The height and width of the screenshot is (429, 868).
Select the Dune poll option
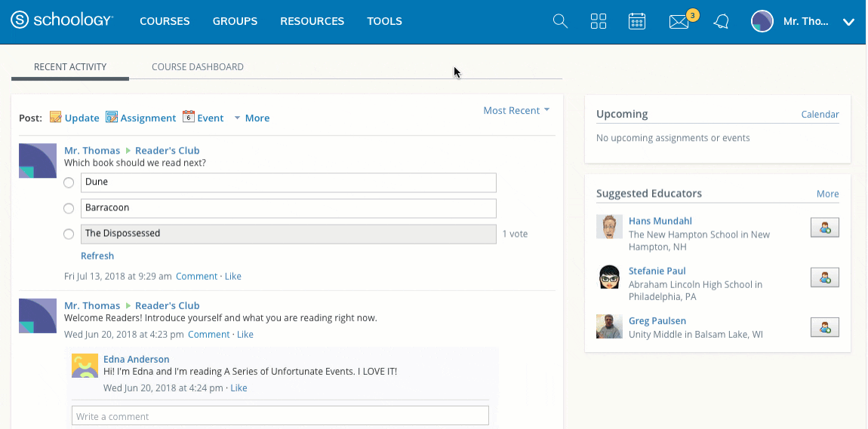click(x=69, y=182)
